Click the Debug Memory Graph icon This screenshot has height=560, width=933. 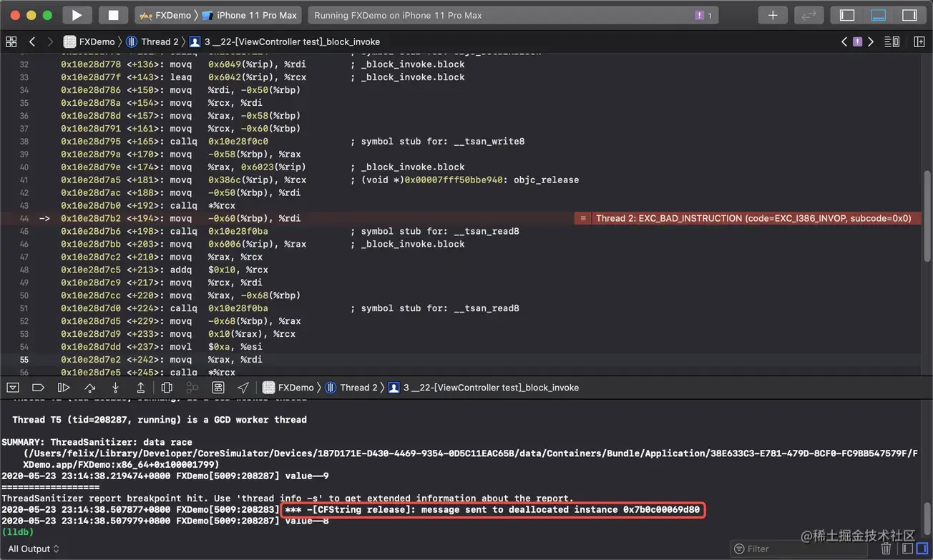(192, 388)
